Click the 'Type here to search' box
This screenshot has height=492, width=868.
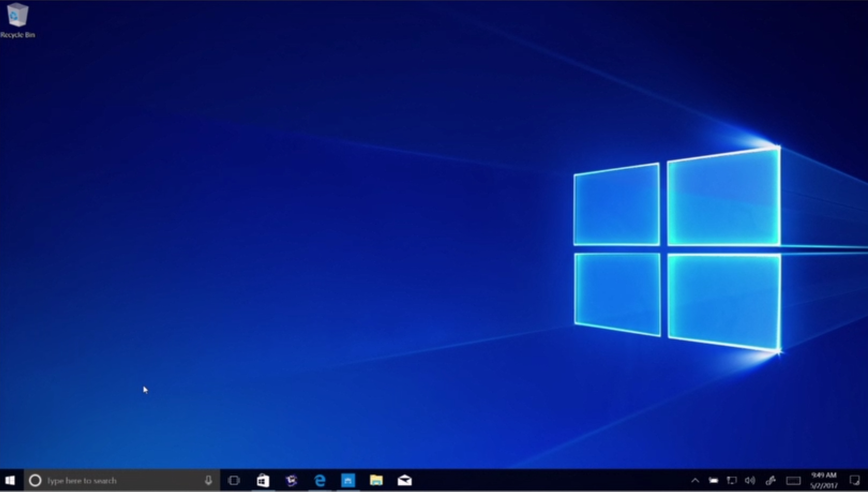[122, 481]
